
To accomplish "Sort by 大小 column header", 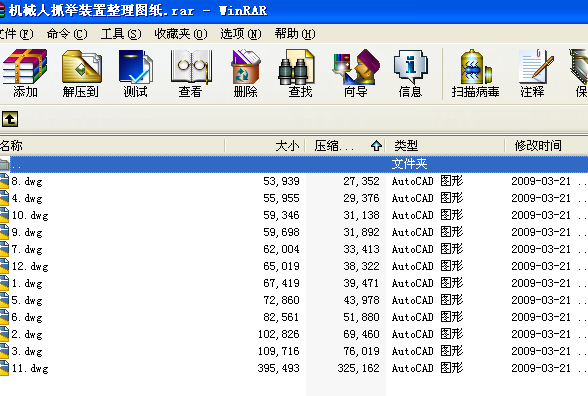I will pos(266,146).
